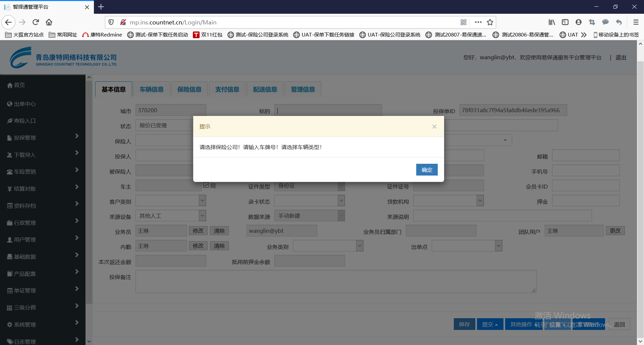The height and width of the screenshot is (345, 644).
Task: Click the 提交 button
Action: 490,324
